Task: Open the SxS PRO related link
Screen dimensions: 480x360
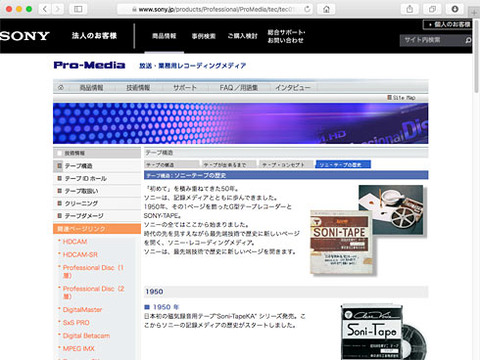Action: [76, 323]
